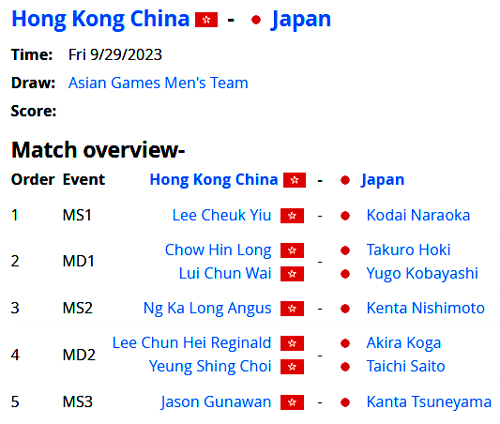The image size is (500, 424).
Task: Click the Japan flag beside Kenta Nishimoto
Action: pos(345,309)
